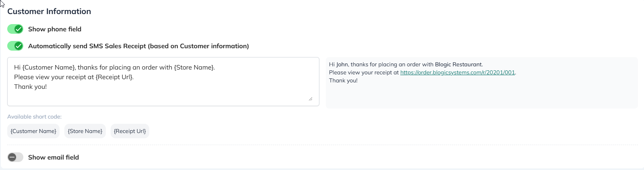Image resolution: width=644 pixels, height=170 pixels.
Task: Click {Receipt Url} placeholder inside template text
Action: (114, 77)
